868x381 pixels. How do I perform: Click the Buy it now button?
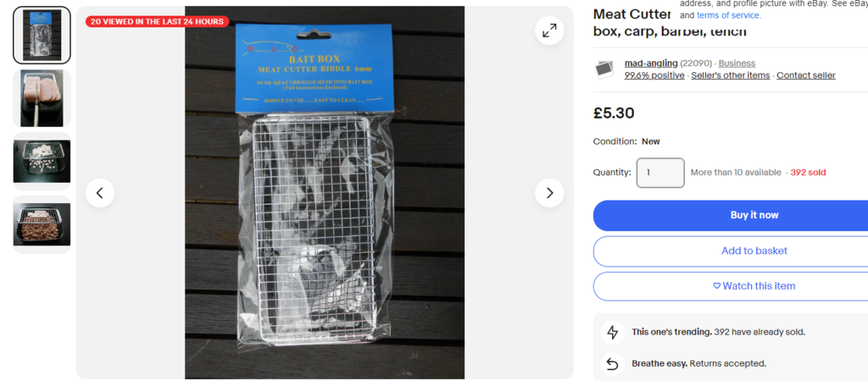pyautogui.click(x=754, y=215)
